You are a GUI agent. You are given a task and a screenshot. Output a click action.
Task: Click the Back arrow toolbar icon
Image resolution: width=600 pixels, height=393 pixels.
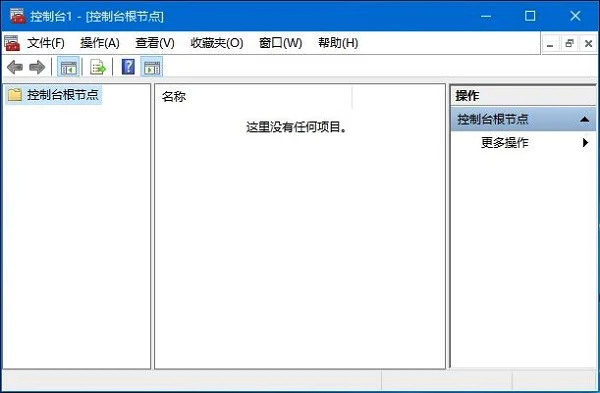pyautogui.click(x=15, y=67)
